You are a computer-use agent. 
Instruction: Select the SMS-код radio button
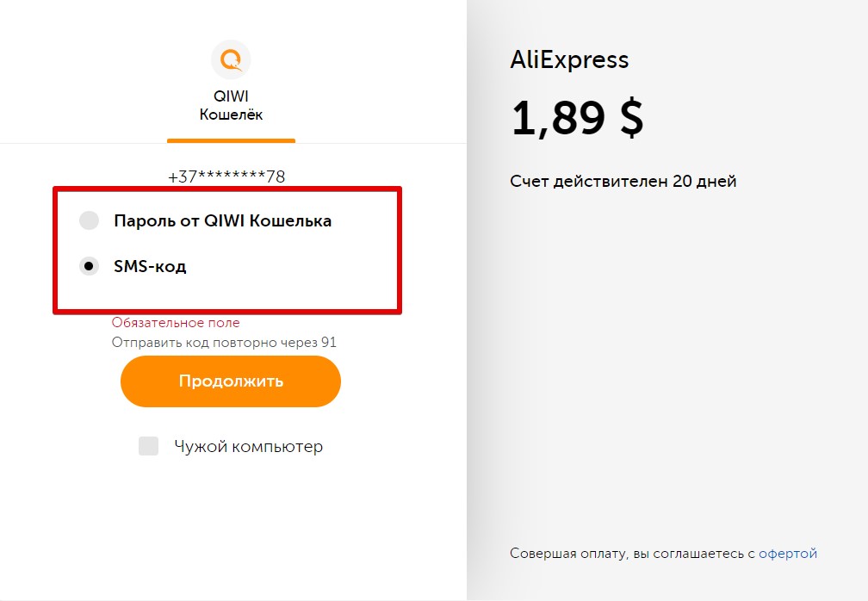(x=90, y=266)
